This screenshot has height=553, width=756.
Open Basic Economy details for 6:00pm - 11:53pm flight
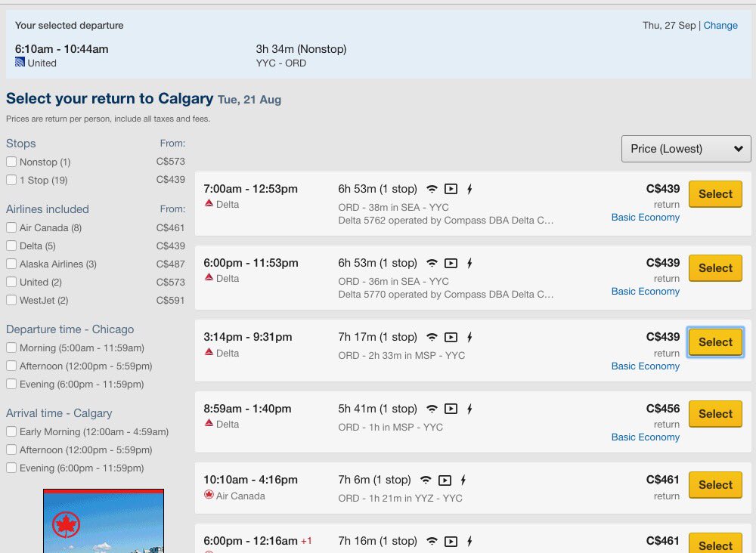645,292
